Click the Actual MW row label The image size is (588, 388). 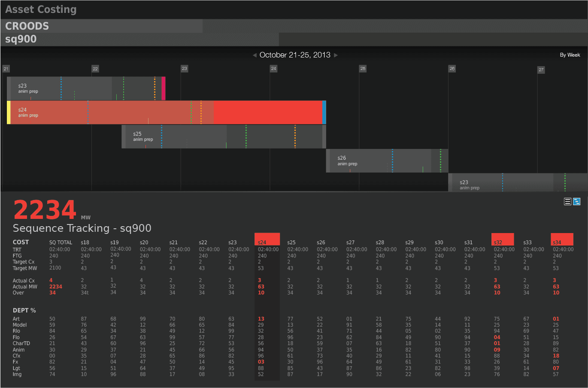(25, 287)
